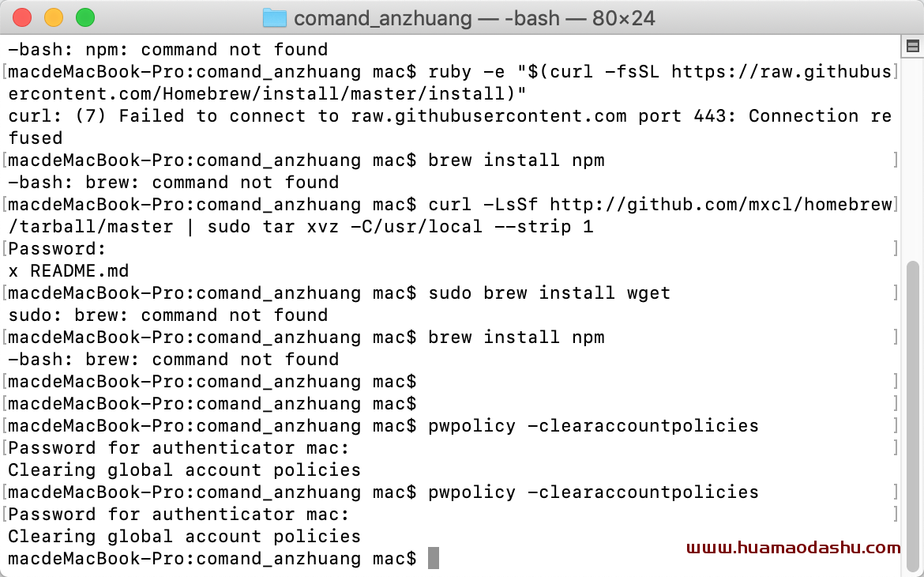This screenshot has width=924, height=577.
Task: Click the '-bash: npm: command not found' line
Action: click(168, 50)
